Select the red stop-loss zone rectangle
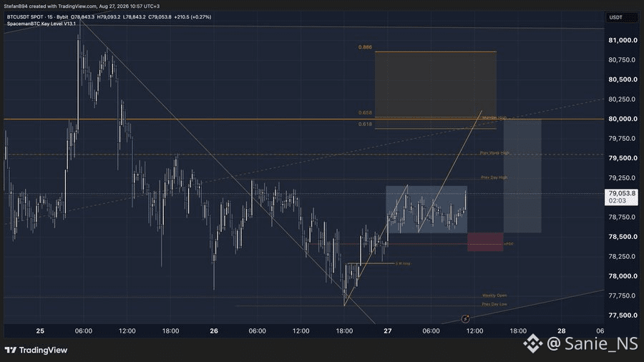Viewport: 644px width, 362px height. [x=485, y=242]
